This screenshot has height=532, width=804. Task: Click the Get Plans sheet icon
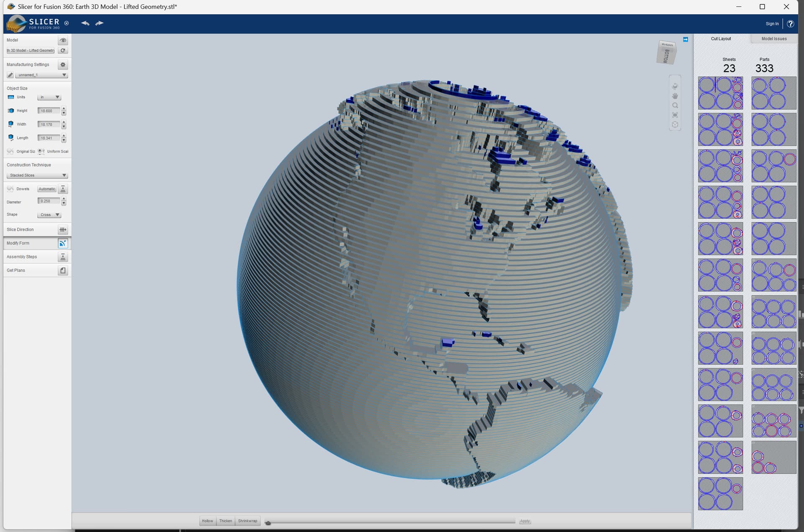point(63,270)
